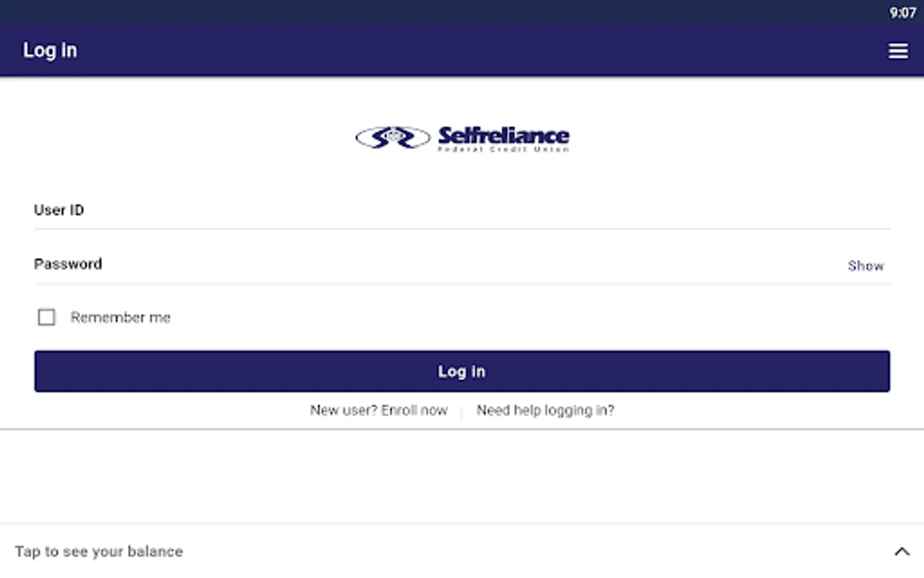Click the 9:07 status bar clock
Image resolution: width=924 pixels, height=578 pixels.
pyautogui.click(x=902, y=13)
